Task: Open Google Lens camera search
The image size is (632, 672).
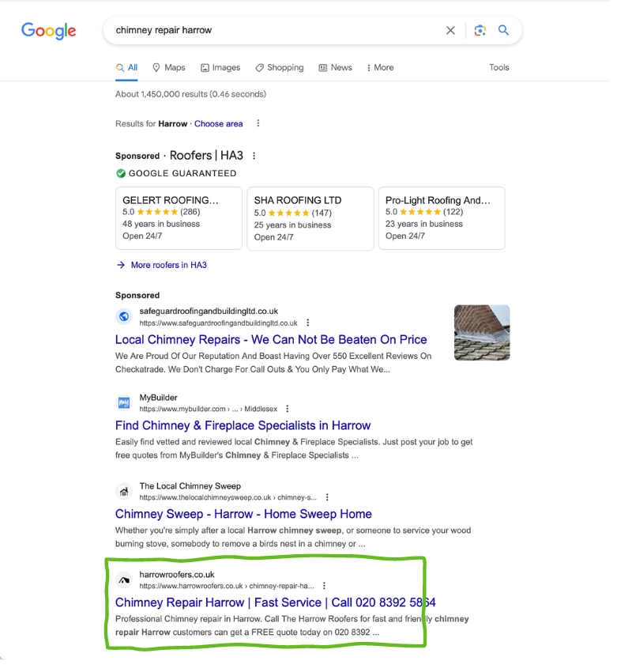Action: (x=480, y=30)
